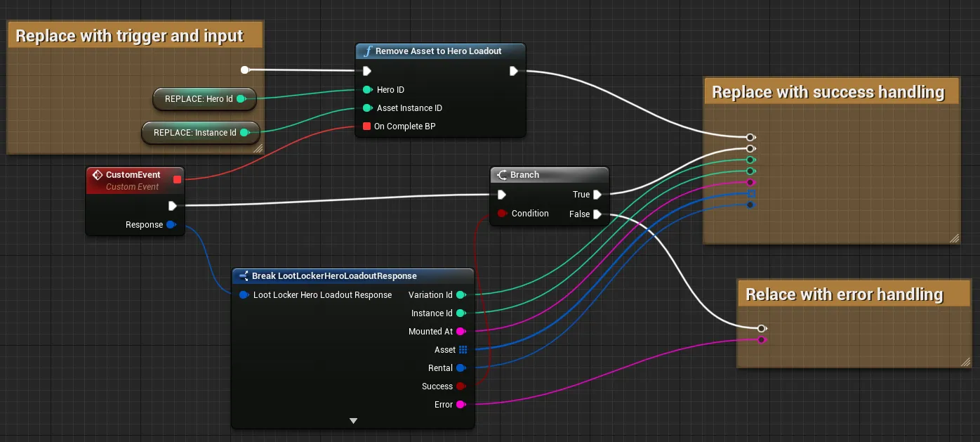Image resolution: width=980 pixels, height=442 pixels.
Task: Click the CustomEvent node's event icon
Action: [98, 174]
